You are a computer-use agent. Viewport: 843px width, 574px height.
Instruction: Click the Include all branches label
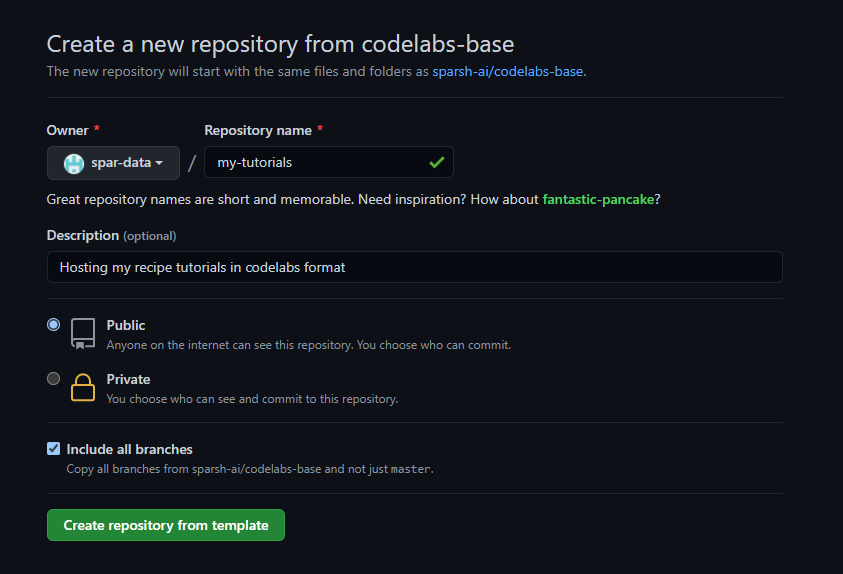click(x=130, y=449)
